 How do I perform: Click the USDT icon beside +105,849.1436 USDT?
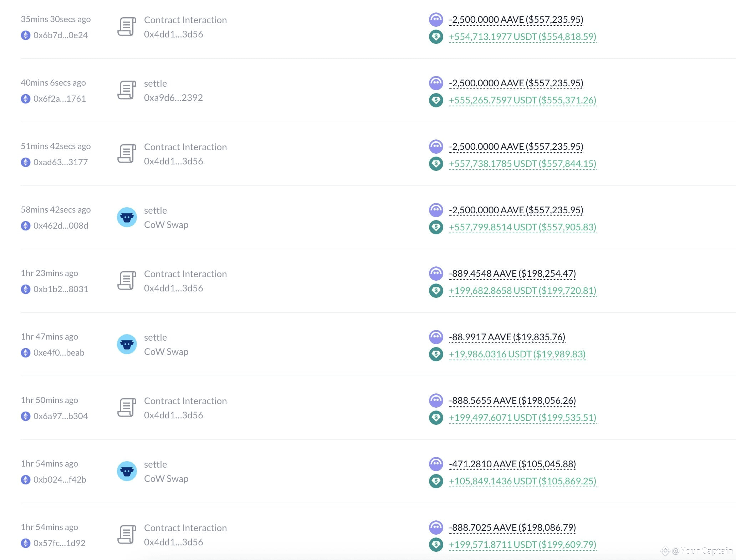(x=436, y=481)
